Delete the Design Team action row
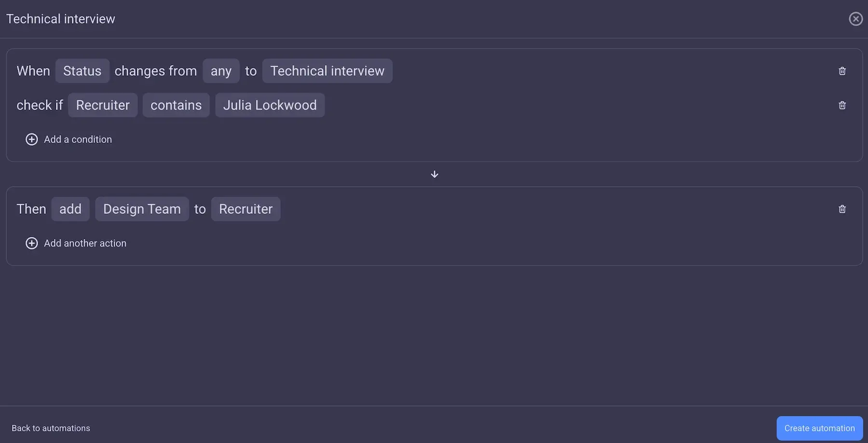 [x=842, y=208]
